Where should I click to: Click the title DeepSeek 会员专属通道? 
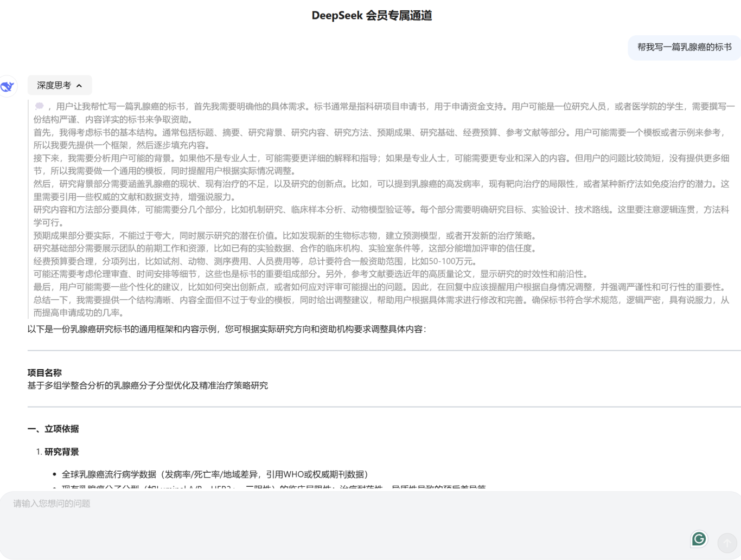pyautogui.click(x=372, y=16)
